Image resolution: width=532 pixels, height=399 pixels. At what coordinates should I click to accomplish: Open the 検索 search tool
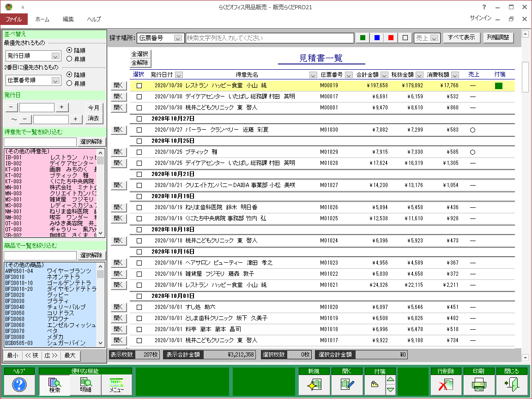tap(54, 385)
